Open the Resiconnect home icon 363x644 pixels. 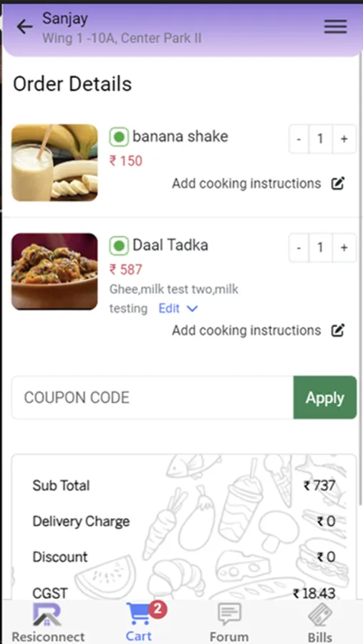coord(48,615)
